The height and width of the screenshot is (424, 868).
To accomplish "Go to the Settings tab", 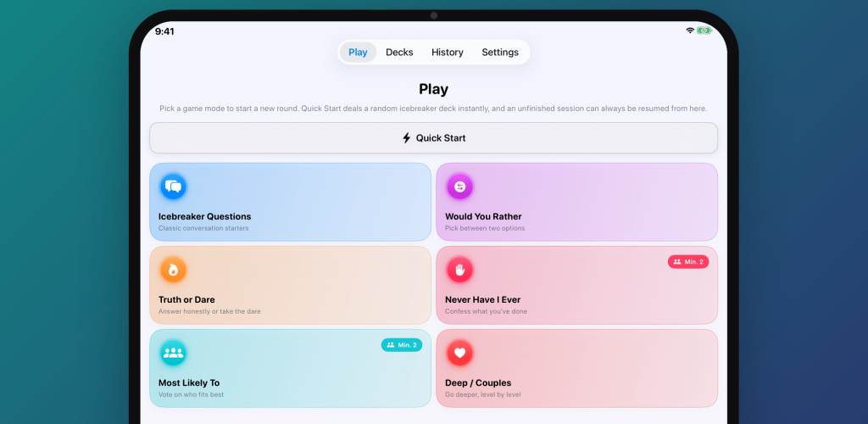I will pos(500,52).
